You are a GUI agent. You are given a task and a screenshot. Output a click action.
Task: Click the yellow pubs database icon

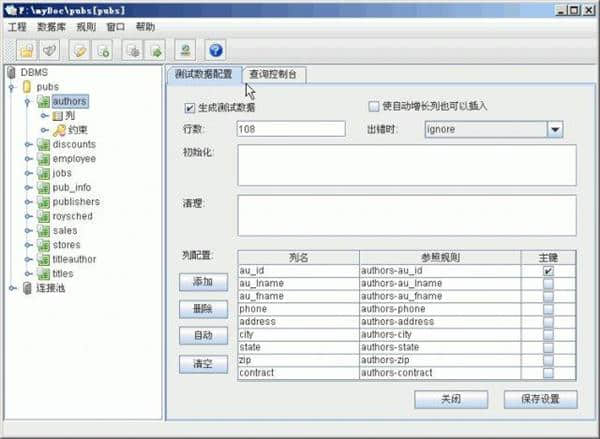pyautogui.click(x=27, y=87)
